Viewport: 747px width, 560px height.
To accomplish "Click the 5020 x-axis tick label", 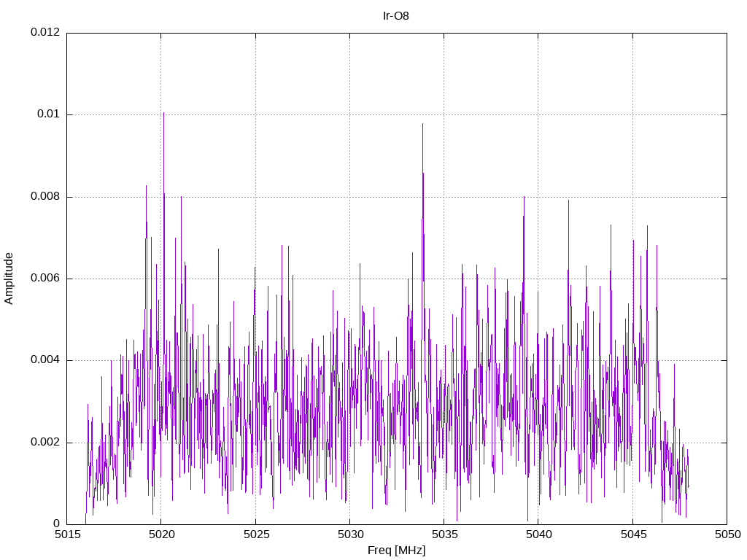I will tap(162, 534).
